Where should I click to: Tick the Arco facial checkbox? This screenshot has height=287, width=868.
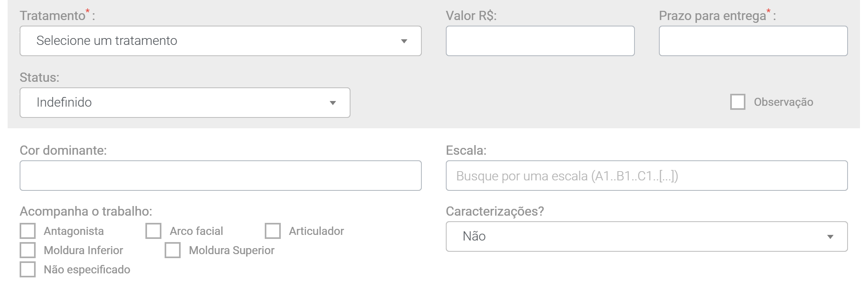(153, 231)
